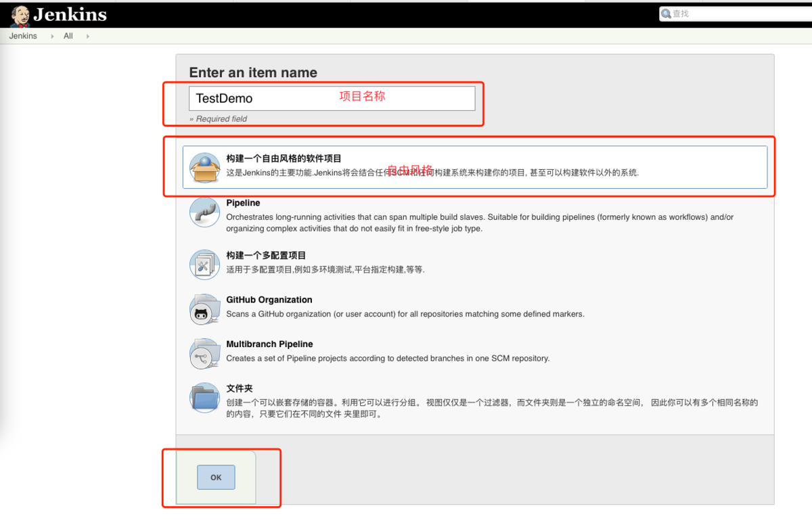The width and height of the screenshot is (812, 527).
Task: Open the All breadcrumb link
Action: point(68,36)
